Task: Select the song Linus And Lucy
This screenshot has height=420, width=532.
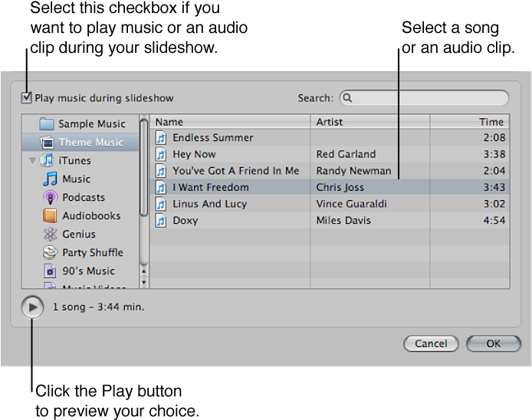Action: [x=209, y=204]
